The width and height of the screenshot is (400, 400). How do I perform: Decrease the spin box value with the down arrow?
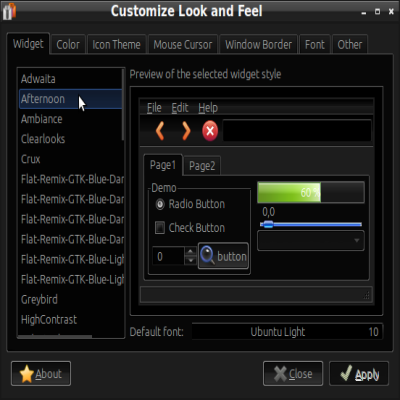tap(190, 260)
